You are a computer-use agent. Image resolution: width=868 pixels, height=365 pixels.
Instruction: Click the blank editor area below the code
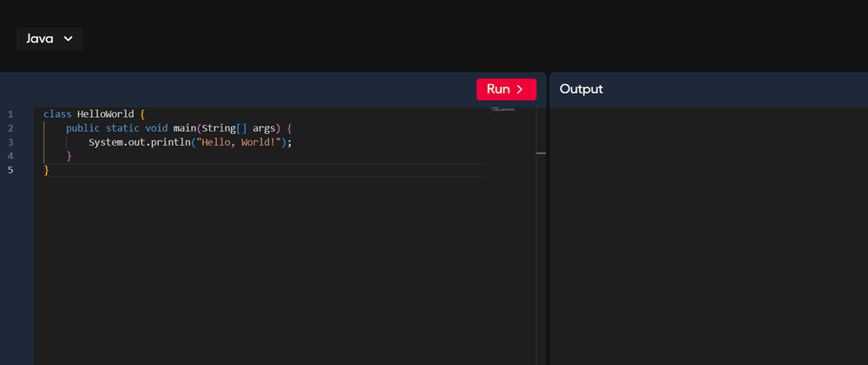pos(260,269)
